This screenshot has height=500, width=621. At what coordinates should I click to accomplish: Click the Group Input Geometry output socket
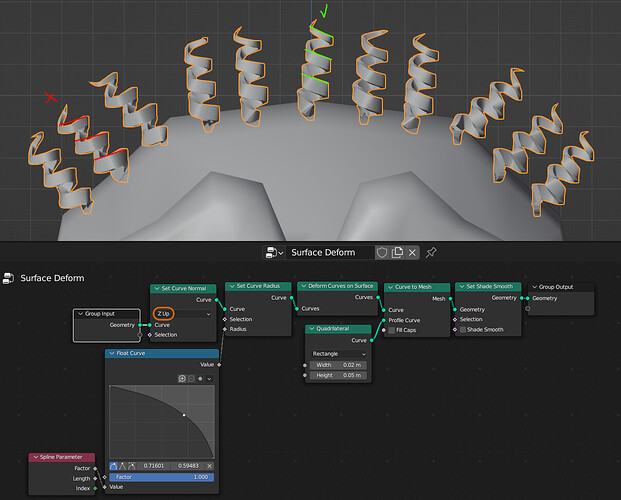click(140, 325)
